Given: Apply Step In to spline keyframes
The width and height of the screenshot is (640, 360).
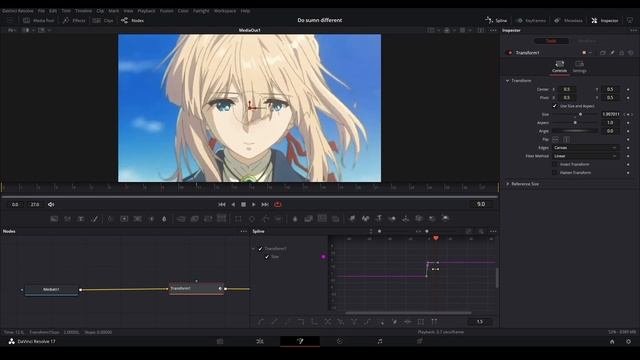Looking at the screenshot, I should click(x=301, y=322).
